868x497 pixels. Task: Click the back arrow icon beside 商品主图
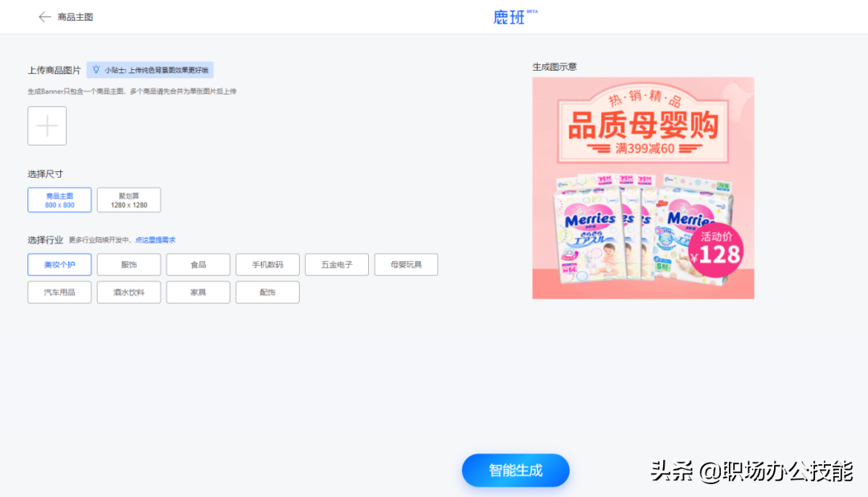coord(45,16)
